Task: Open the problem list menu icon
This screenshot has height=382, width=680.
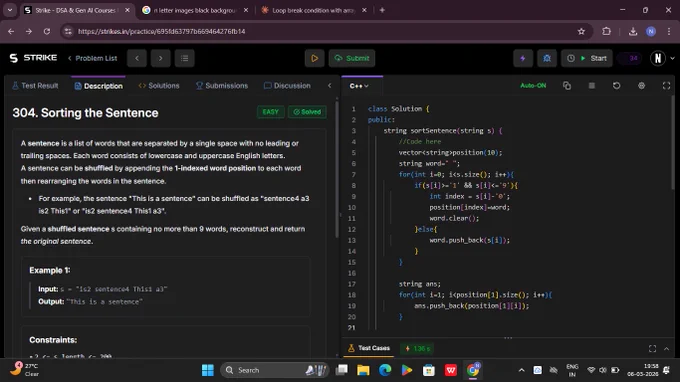Action: coord(185,58)
